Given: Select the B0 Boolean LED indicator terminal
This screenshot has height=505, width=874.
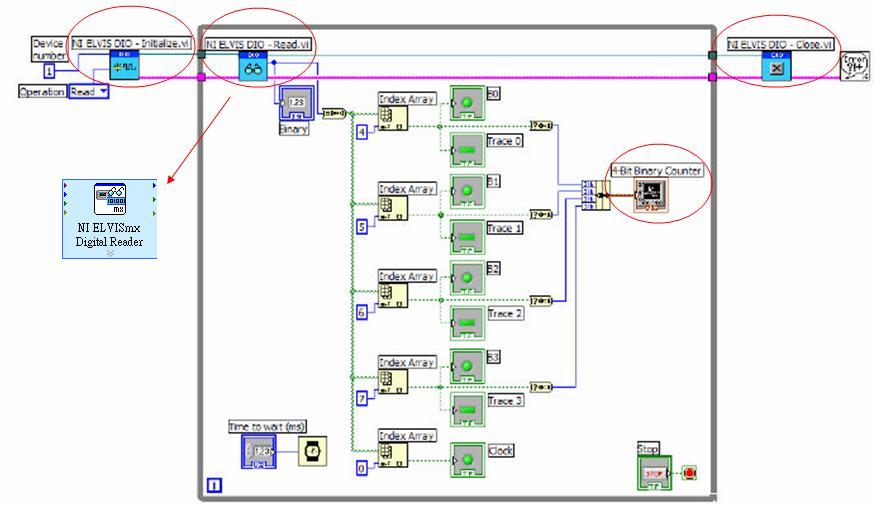Looking at the screenshot, I should click(x=466, y=102).
